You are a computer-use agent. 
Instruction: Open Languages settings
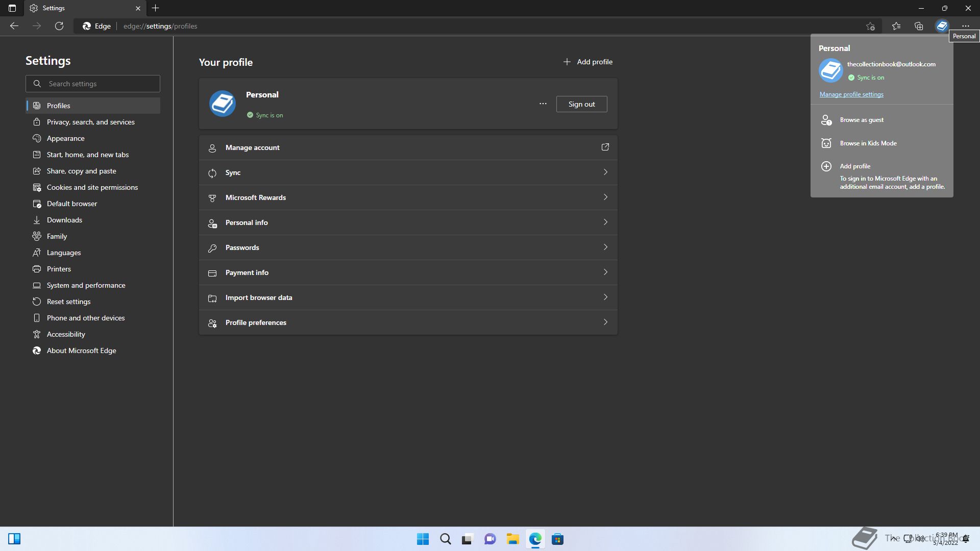pos(93,253)
